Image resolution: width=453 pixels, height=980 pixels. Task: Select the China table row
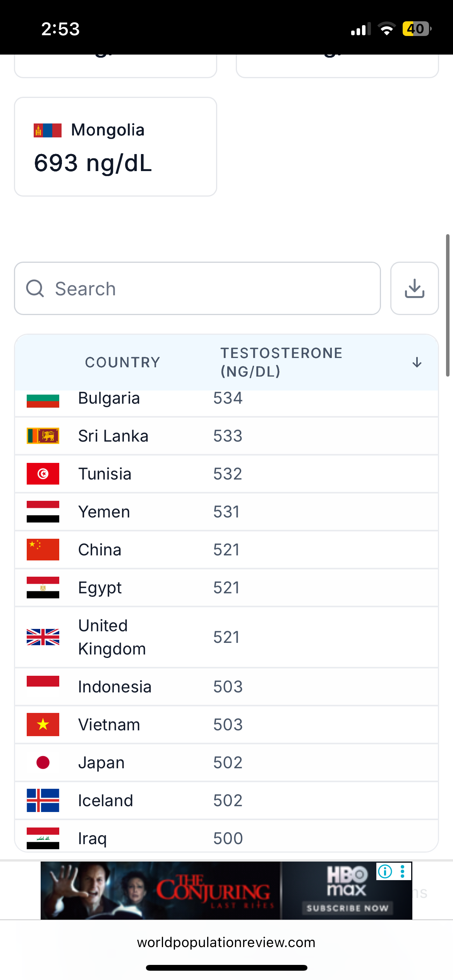pyautogui.click(x=226, y=550)
